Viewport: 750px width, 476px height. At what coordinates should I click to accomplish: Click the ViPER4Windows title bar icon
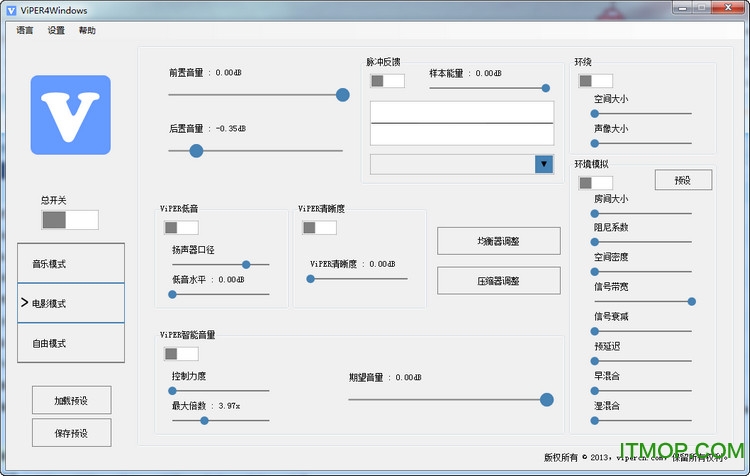coord(11,10)
